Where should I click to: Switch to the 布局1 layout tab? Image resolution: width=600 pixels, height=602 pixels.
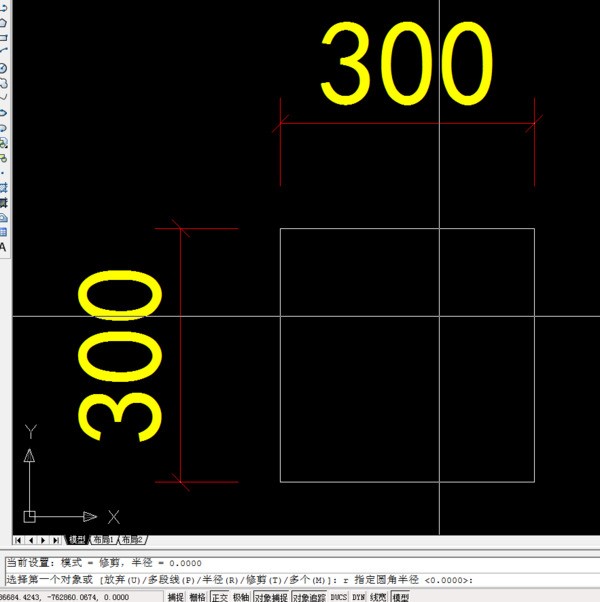(103, 540)
